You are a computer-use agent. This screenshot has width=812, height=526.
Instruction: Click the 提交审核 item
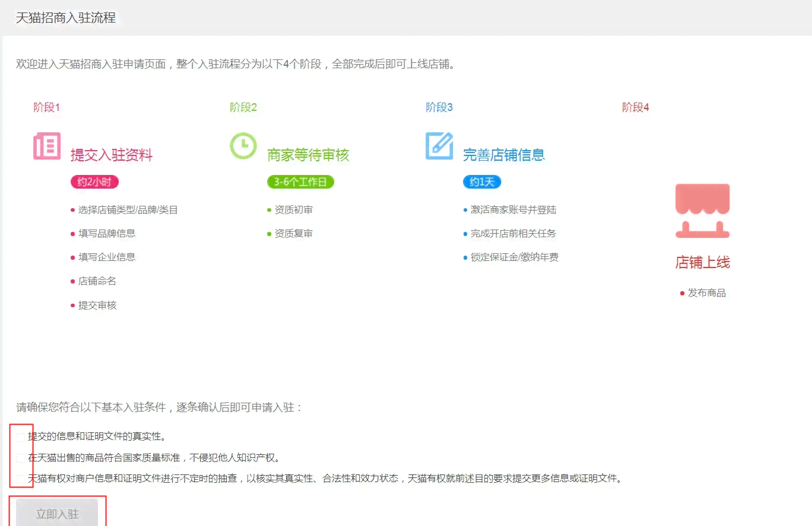tap(97, 305)
